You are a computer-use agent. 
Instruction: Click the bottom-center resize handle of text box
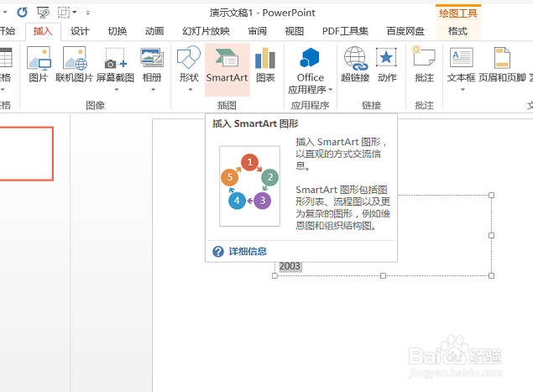click(383, 275)
